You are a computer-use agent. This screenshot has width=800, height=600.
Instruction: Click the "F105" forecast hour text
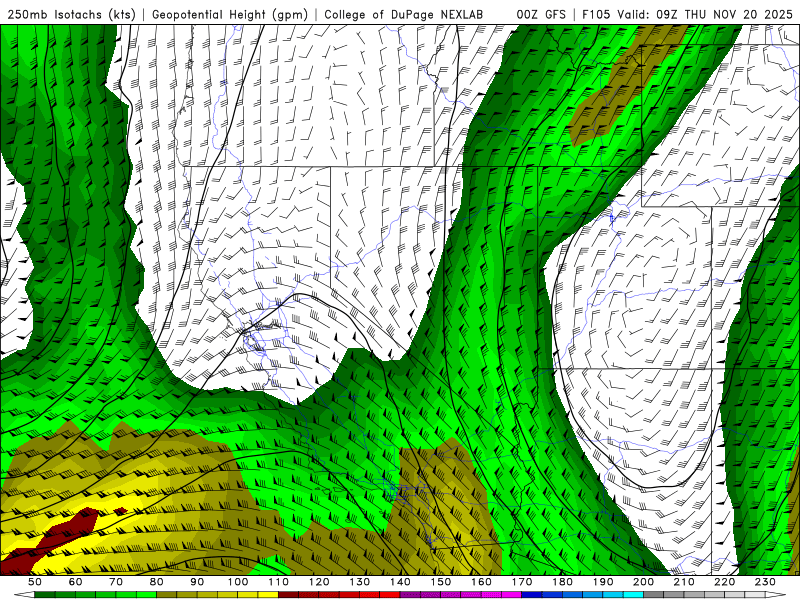coord(596,14)
